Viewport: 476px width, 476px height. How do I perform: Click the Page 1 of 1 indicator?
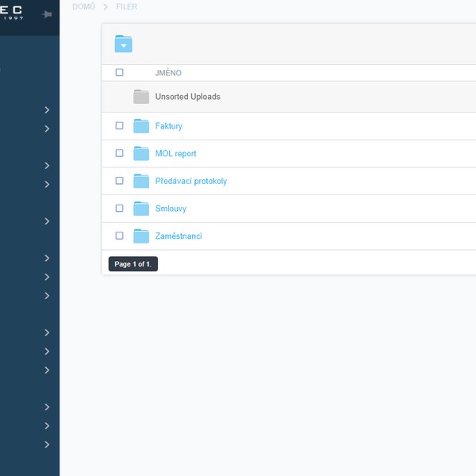(133, 264)
